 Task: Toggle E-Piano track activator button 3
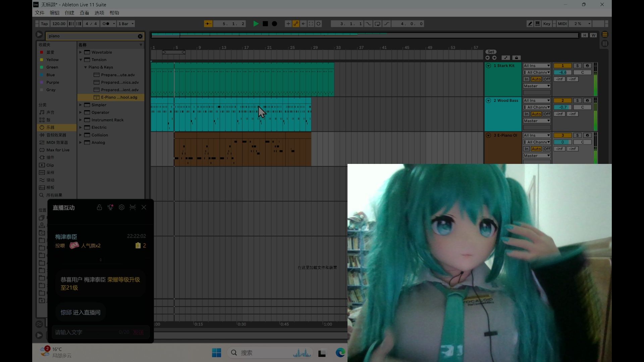562,135
